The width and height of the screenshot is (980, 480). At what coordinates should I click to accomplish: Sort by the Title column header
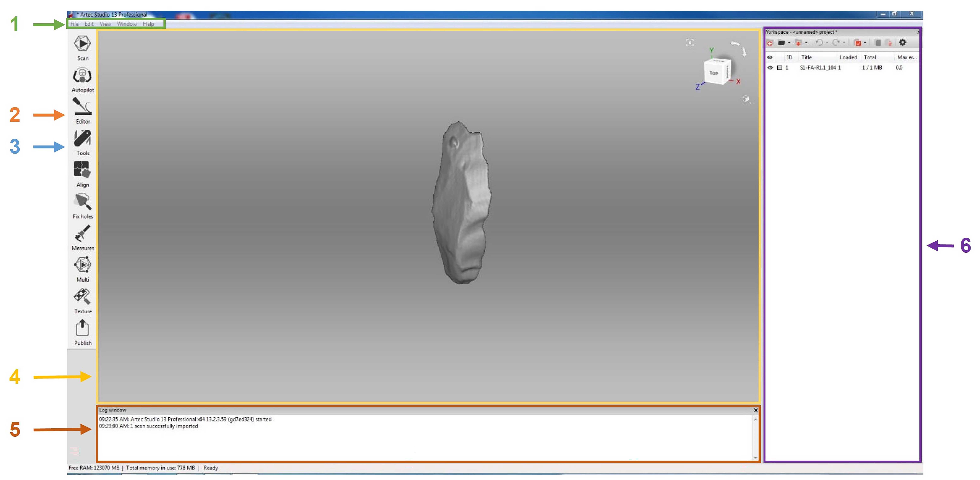807,57
